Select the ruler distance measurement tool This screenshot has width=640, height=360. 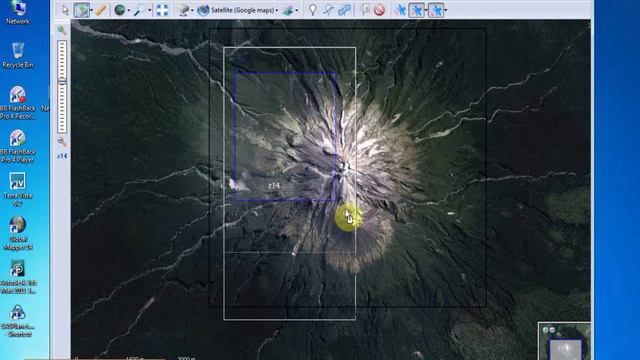[101, 10]
